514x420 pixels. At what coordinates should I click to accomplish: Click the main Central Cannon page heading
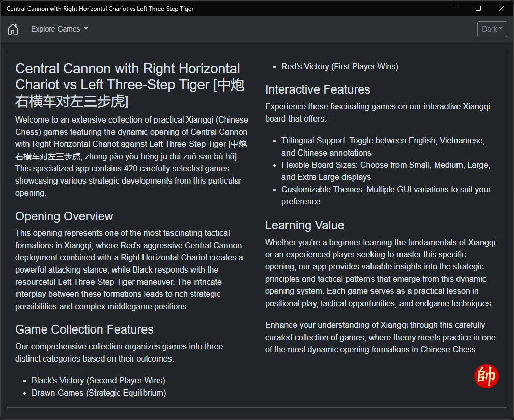pos(127,85)
